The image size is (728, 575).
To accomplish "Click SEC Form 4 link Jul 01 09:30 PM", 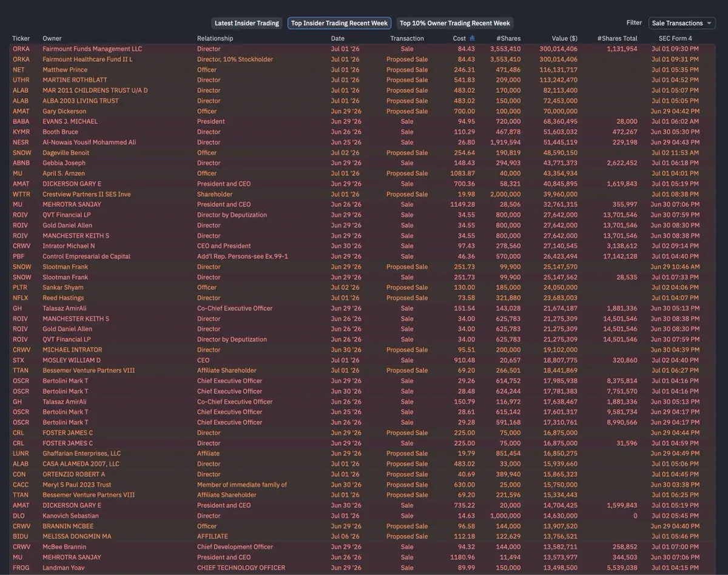I will tap(675, 49).
